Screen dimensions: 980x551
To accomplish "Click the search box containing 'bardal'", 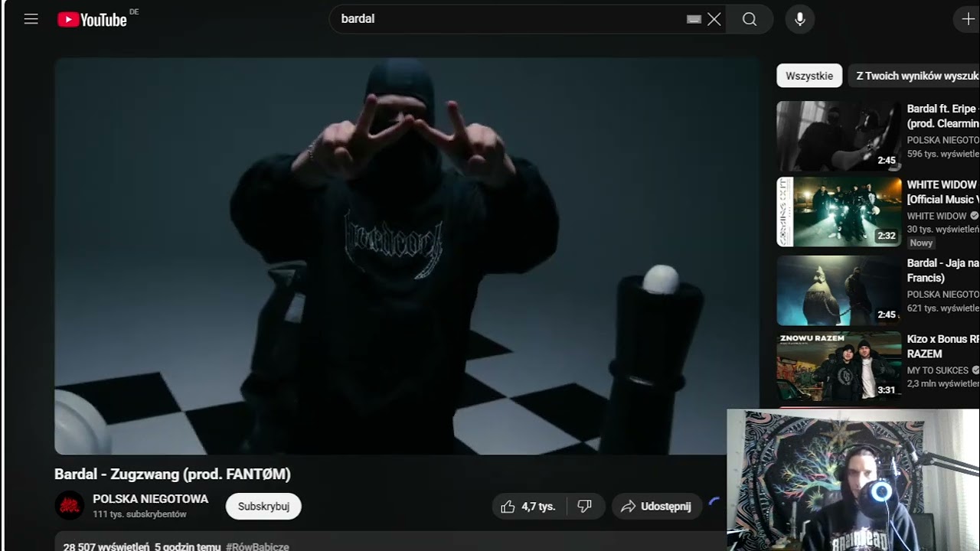I will (x=509, y=19).
